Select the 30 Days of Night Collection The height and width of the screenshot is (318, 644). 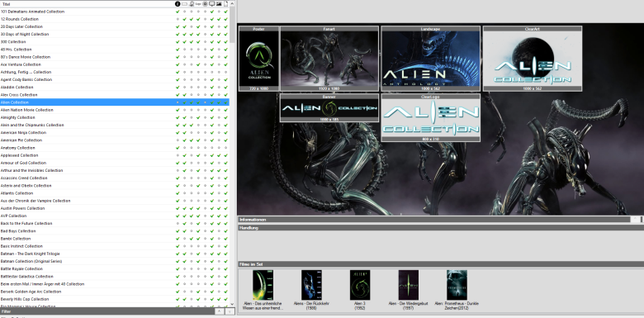coord(115,34)
